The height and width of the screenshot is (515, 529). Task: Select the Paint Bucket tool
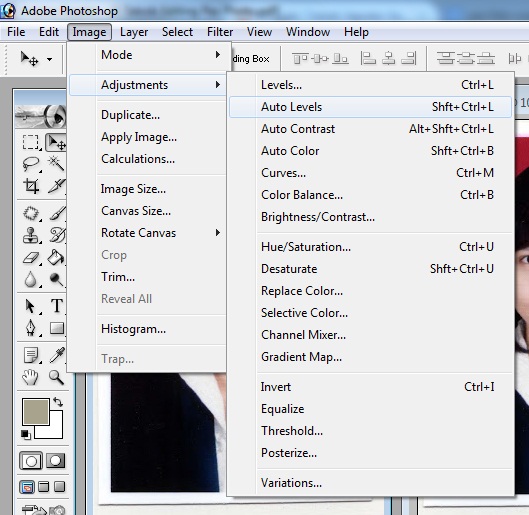tap(56, 258)
